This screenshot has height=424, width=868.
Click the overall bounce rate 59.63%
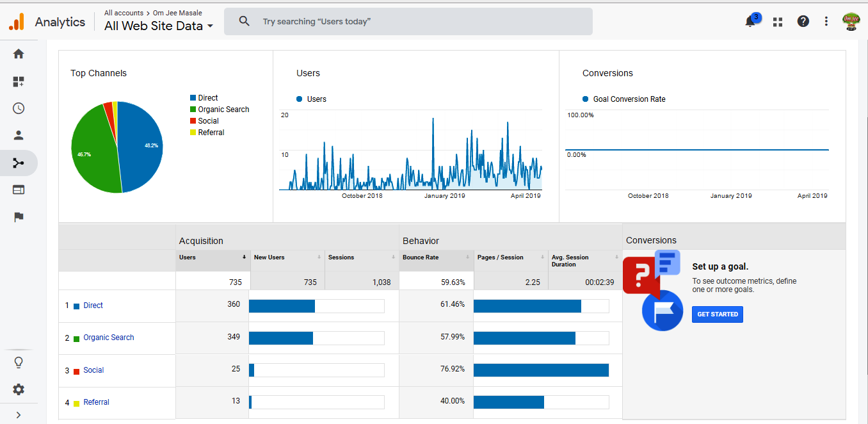[453, 282]
